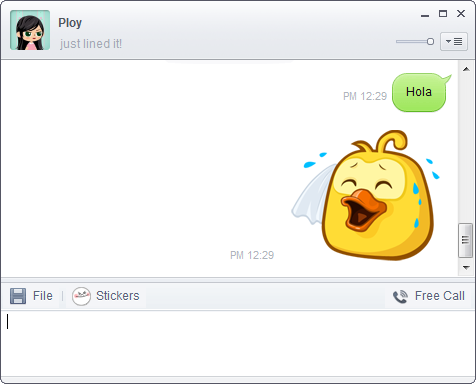This screenshot has width=476, height=384.
Task: Click the Stickers button label
Action: pyautogui.click(x=118, y=296)
